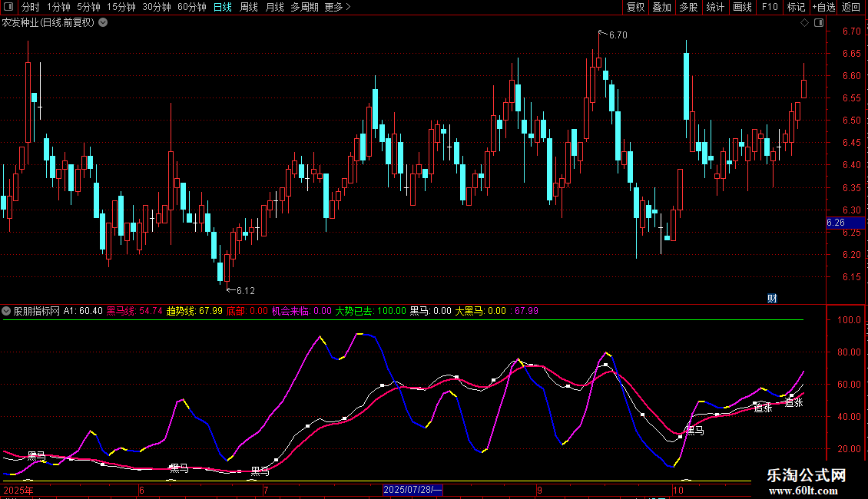The image size is (868, 499).
Task: Switch to the 日线 daily chart
Action: (x=223, y=8)
